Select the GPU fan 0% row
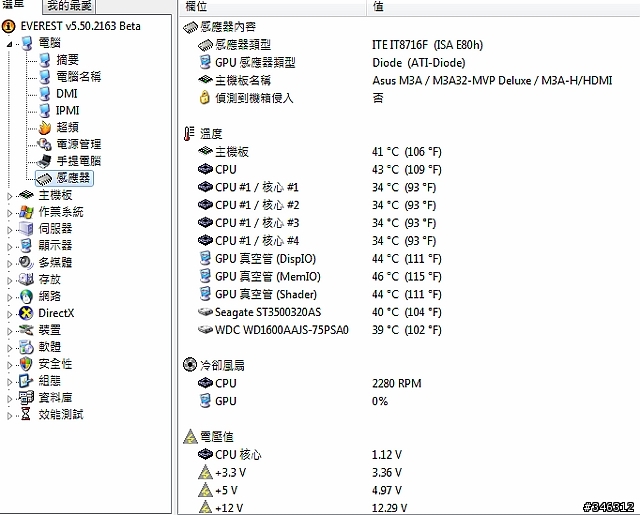 click(408, 401)
